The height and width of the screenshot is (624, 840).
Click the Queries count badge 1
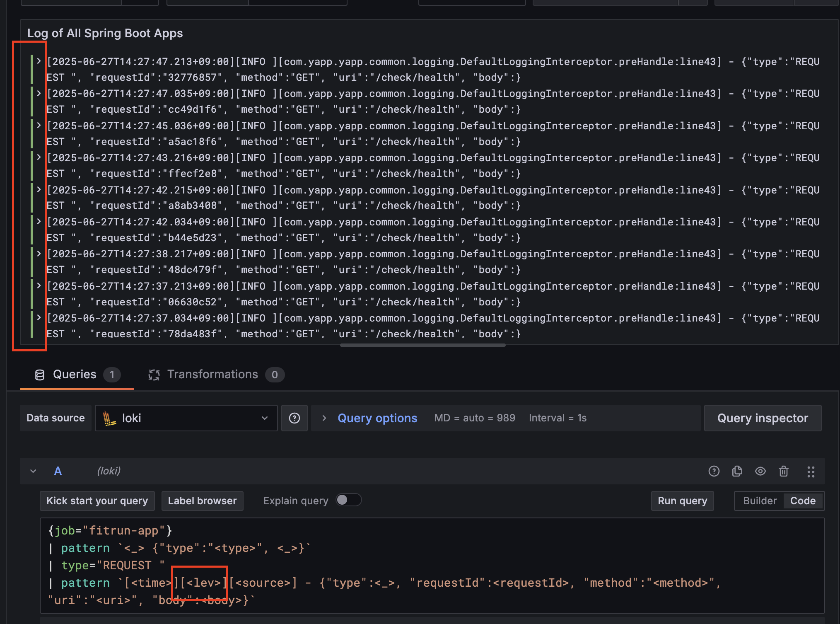(112, 375)
